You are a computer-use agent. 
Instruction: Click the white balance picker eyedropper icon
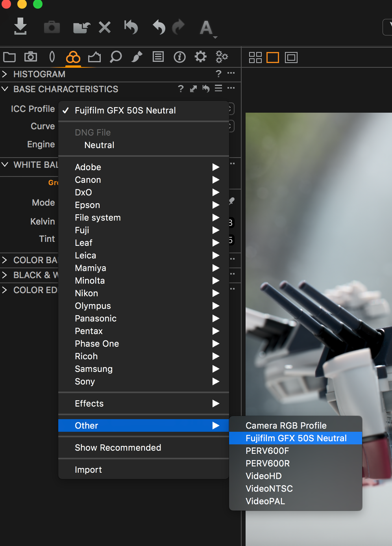pyautogui.click(x=232, y=201)
